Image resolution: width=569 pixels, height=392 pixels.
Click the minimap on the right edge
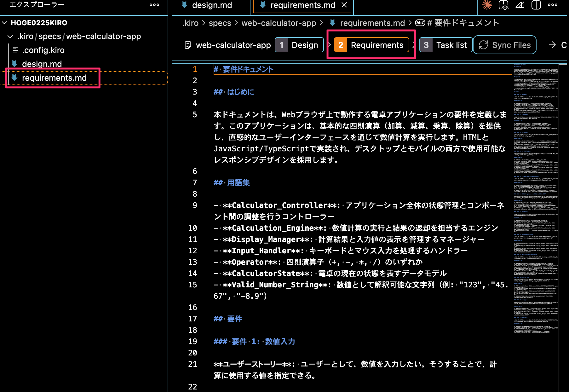point(536,189)
